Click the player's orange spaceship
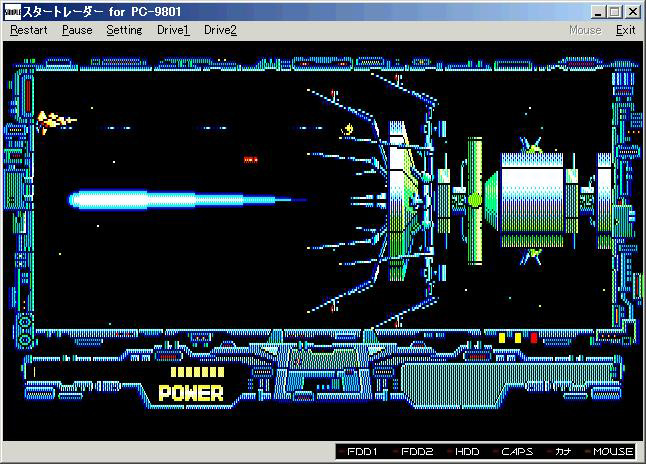 point(55,122)
